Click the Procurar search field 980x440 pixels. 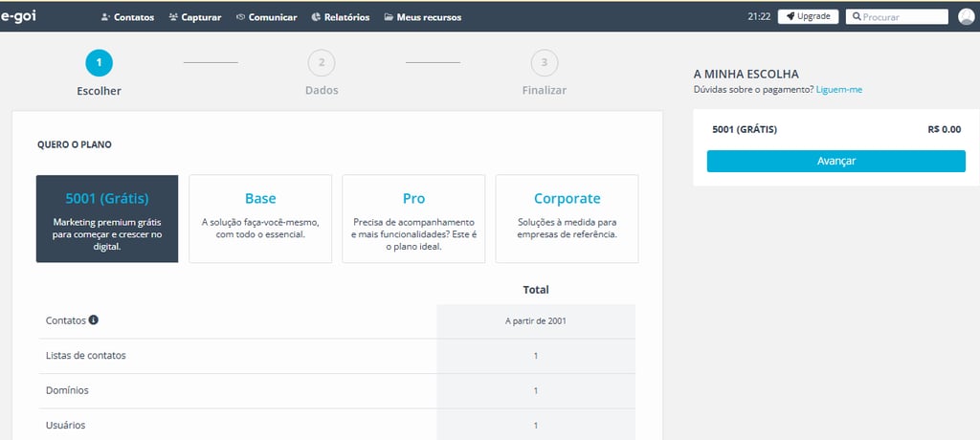(x=897, y=17)
